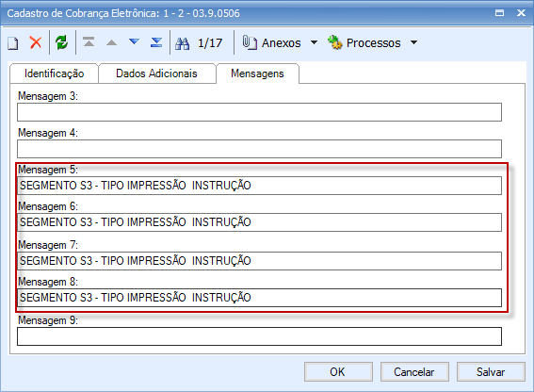Focus the Mensagem 3 input field
Image resolution: width=534 pixels, height=392 pixels.
260,112
